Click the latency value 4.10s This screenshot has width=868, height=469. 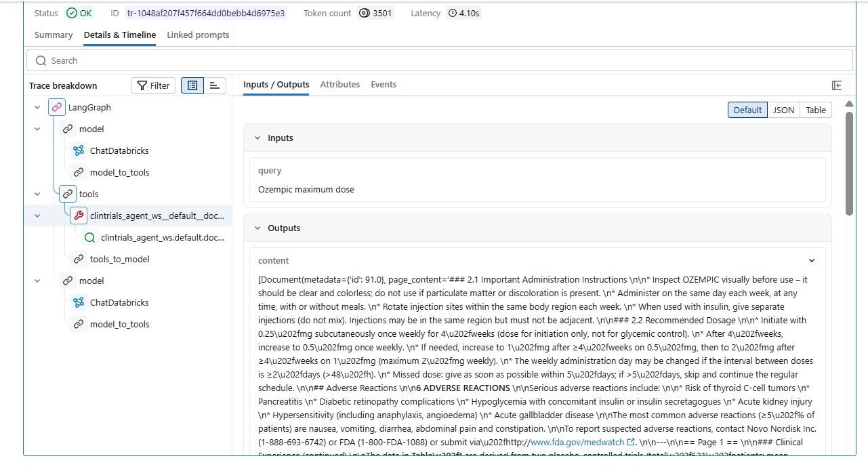click(469, 13)
